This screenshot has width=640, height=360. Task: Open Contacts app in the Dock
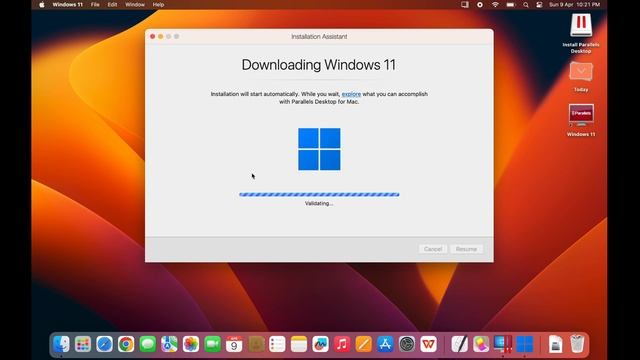click(x=256, y=344)
